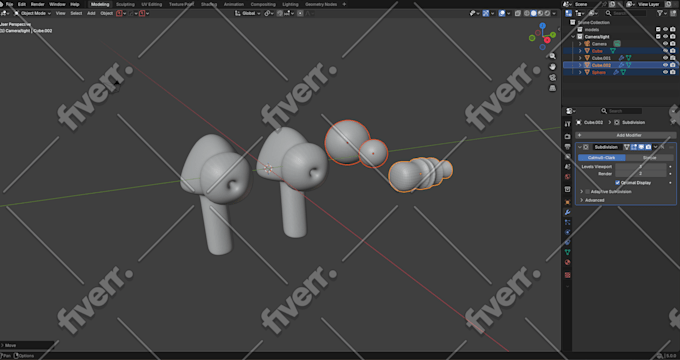Switch perspective/orthographic grid gizmo icon
The height and width of the screenshot is (360, 680).
coord(552,88)
